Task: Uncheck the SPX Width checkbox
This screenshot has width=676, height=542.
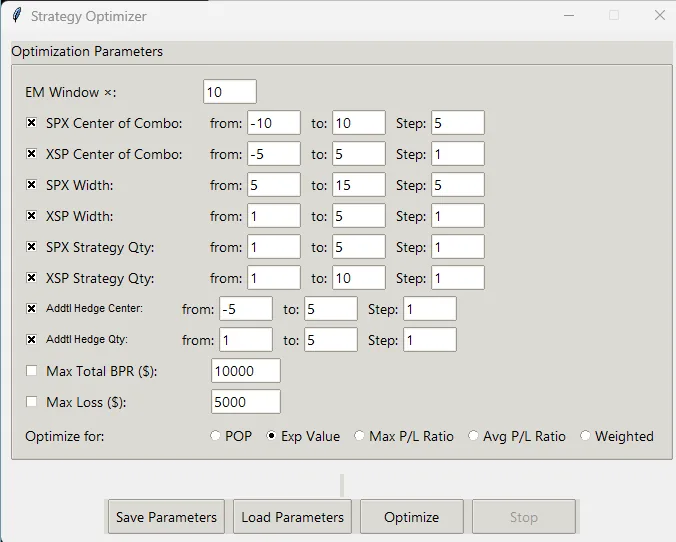Action: click(x=31, y=185)
